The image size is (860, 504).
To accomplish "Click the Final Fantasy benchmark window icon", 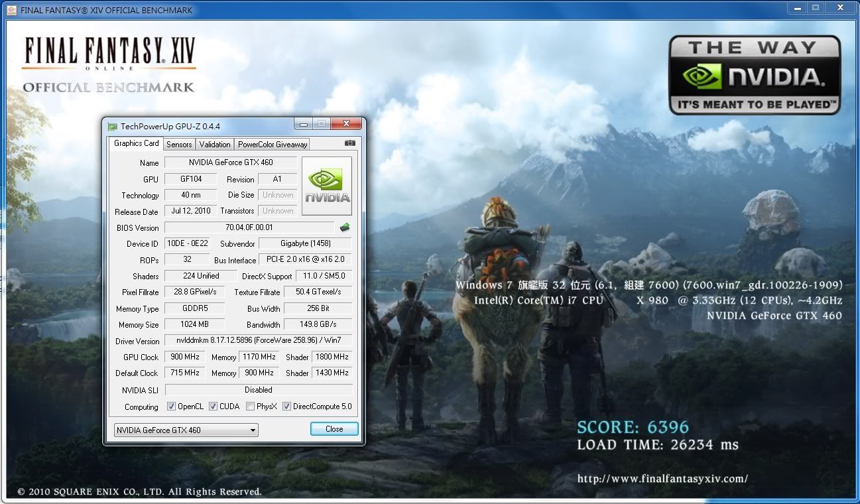I will (12, 10).
